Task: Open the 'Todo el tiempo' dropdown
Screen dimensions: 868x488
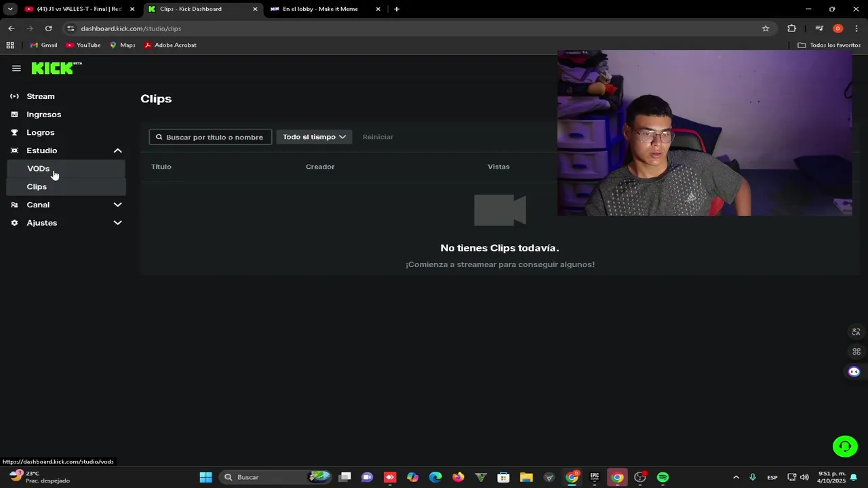Action: point(314,137)
